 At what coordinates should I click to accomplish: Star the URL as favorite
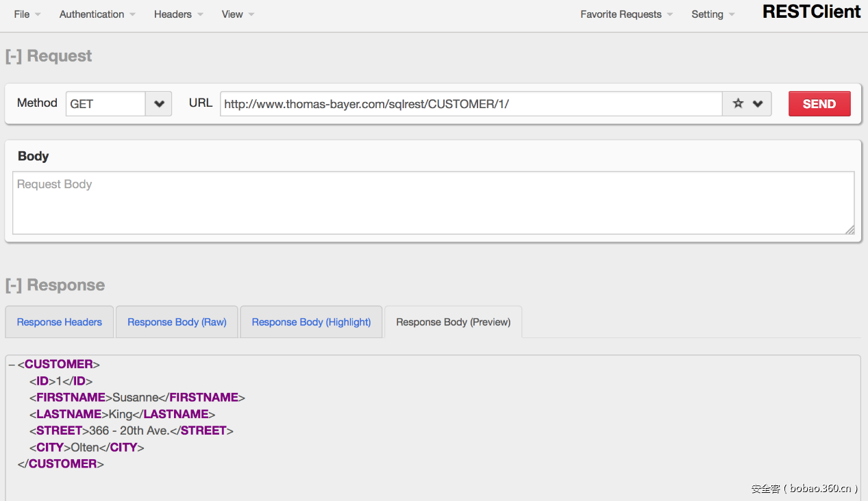tap(738, 104)
